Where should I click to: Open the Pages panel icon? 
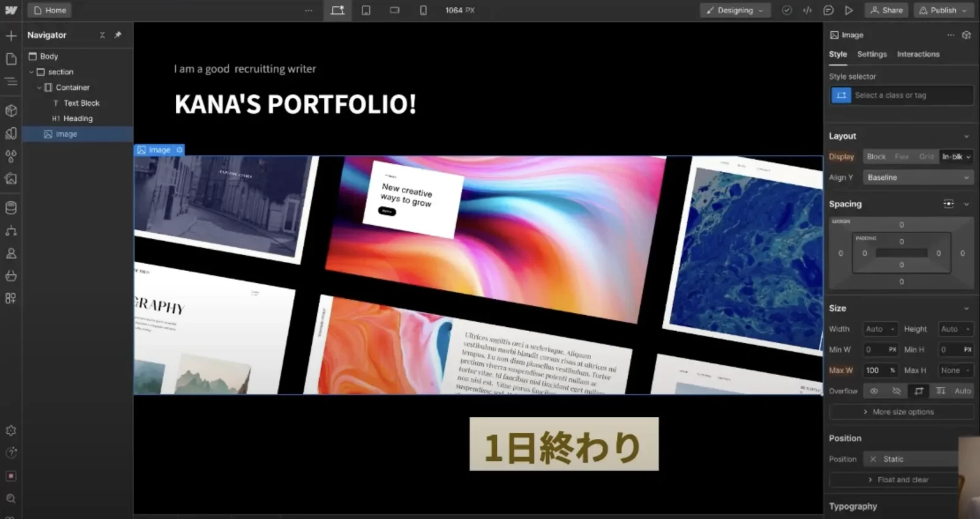point(11,59)
